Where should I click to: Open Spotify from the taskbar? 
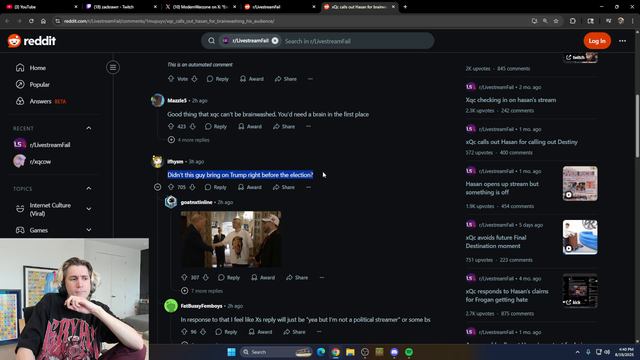(409, 352)
